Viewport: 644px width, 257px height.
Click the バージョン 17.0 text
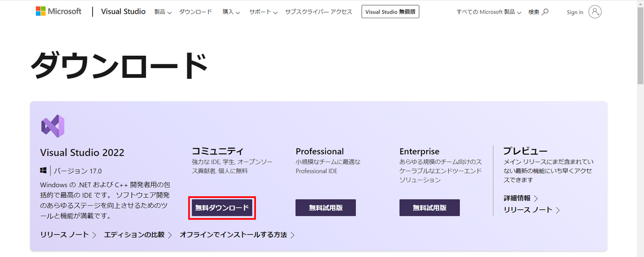78,171
